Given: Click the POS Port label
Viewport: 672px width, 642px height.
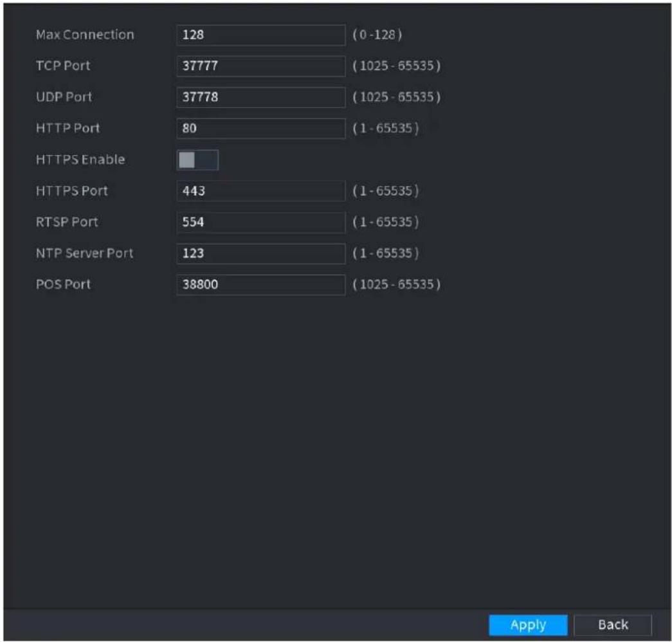Looking at the screenshot, I should (63, 284).
